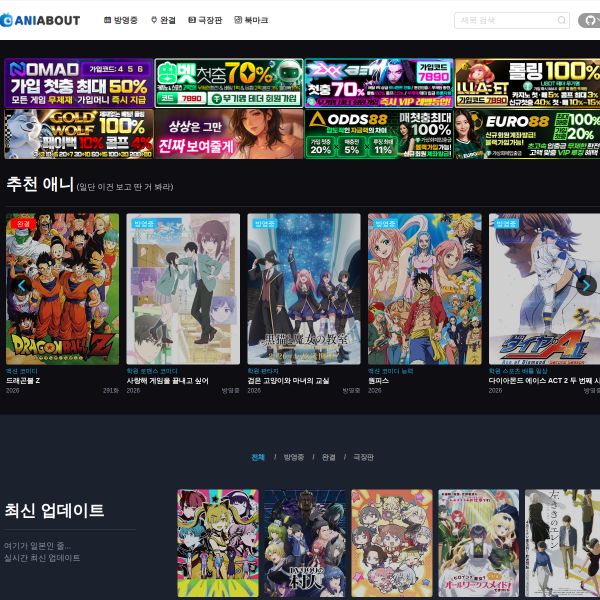This screenshot has width=600, height=600.
Task: Open the One Piece poster
Action: (x=425, y=289)
